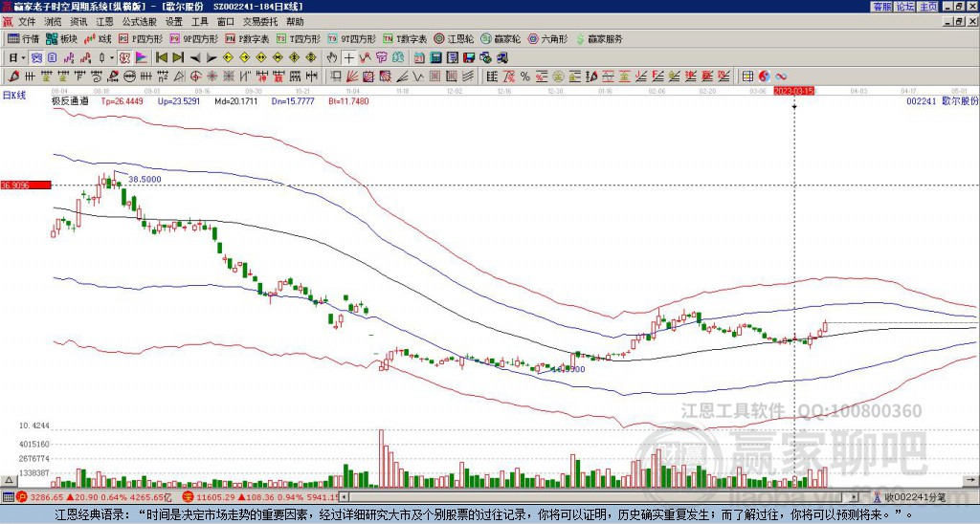The height and width of the screenshot is (524, 980).
Task: Open the 浏览 menu
Action: click(x=54, y=22)
